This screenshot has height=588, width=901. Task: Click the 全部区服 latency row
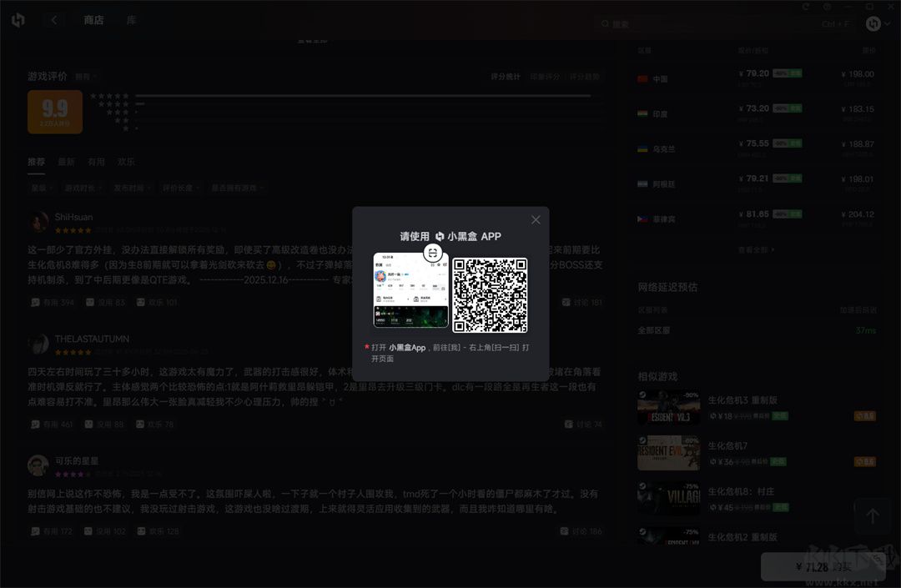click(x=757, y=331)
